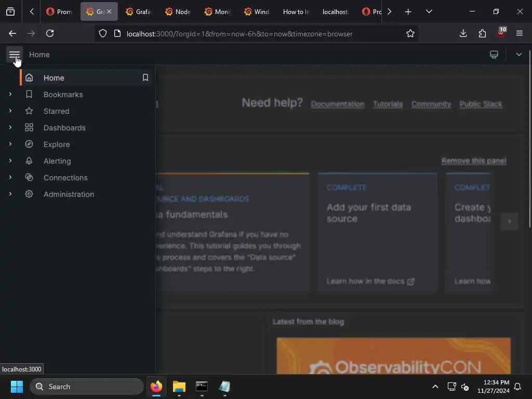Expand the Bookmarks section chevron
This screenshot has height=399, width=532.
point(10,94)
